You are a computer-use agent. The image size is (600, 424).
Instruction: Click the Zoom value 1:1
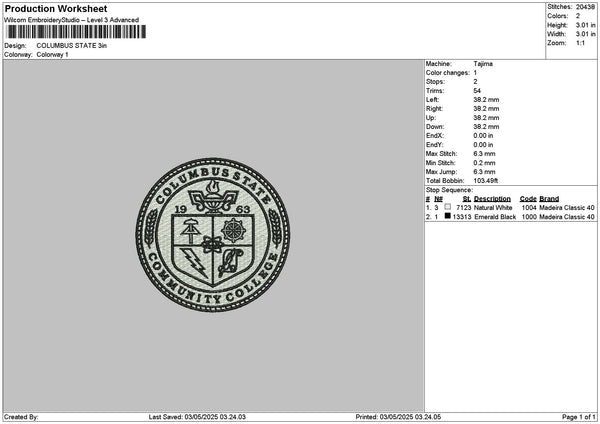pyautogui.click(x=580, y=43)
